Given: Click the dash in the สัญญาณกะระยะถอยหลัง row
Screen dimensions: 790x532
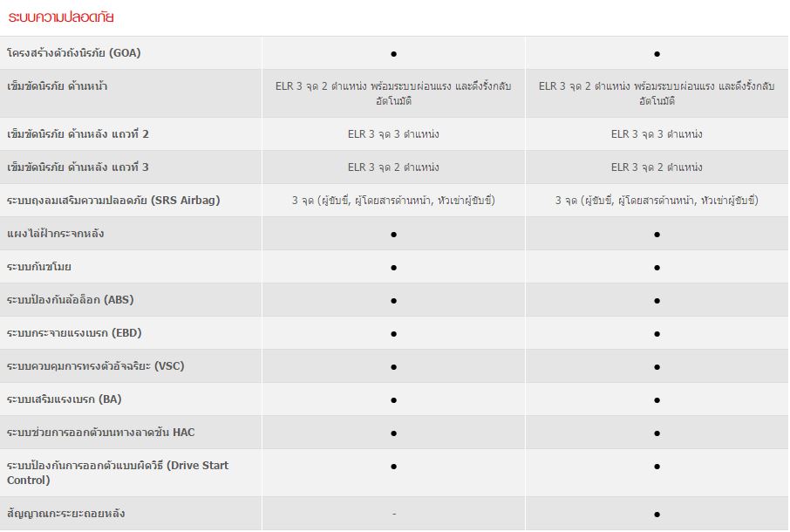Looking at the screenshot, I should pyautogui.click(x=393, y=514).
